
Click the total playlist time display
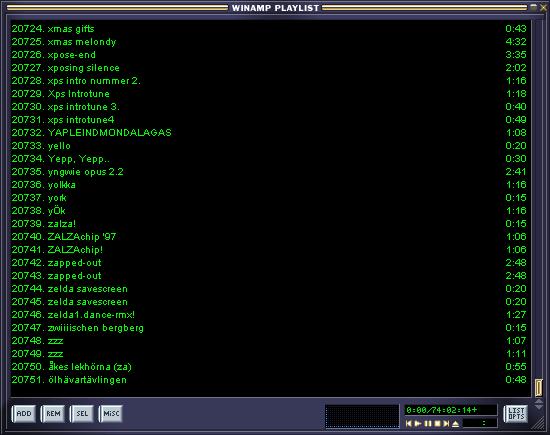tap(450, 410)
